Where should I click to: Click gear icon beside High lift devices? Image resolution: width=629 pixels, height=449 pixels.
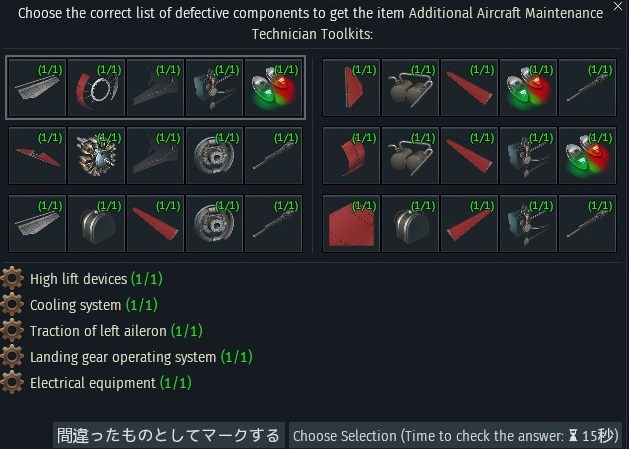coord(14,279)
